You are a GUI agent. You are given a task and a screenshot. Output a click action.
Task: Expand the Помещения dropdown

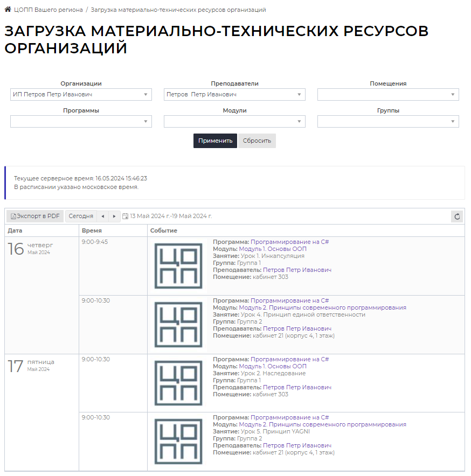click(x=388, y=95)
